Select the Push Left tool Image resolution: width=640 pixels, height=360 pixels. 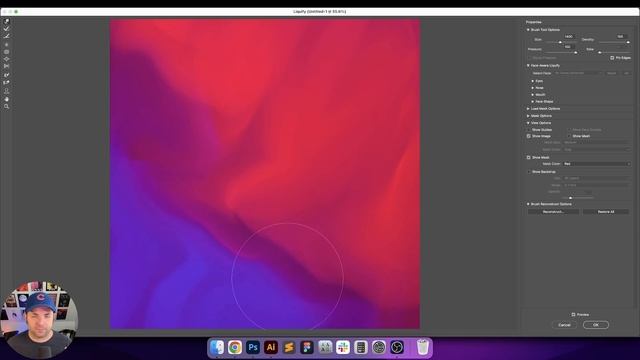tap(7, 66)
